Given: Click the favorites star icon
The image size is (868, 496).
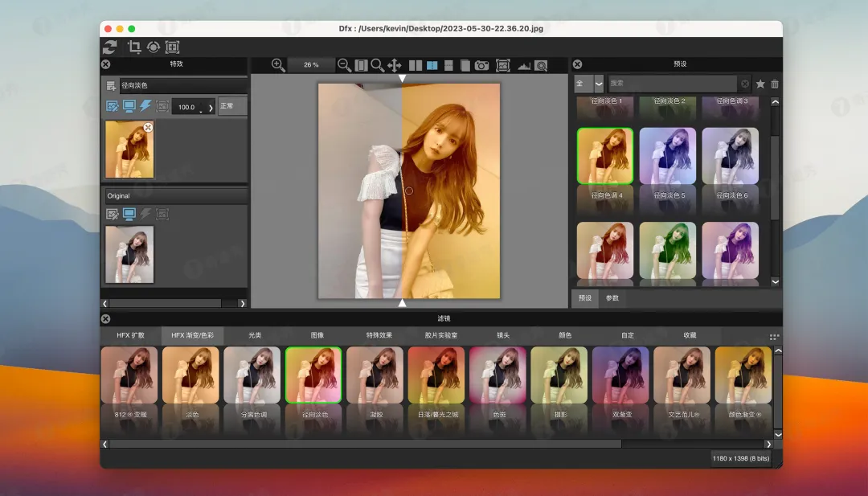Looking at the screenshot, I should (x=760, y=84).
